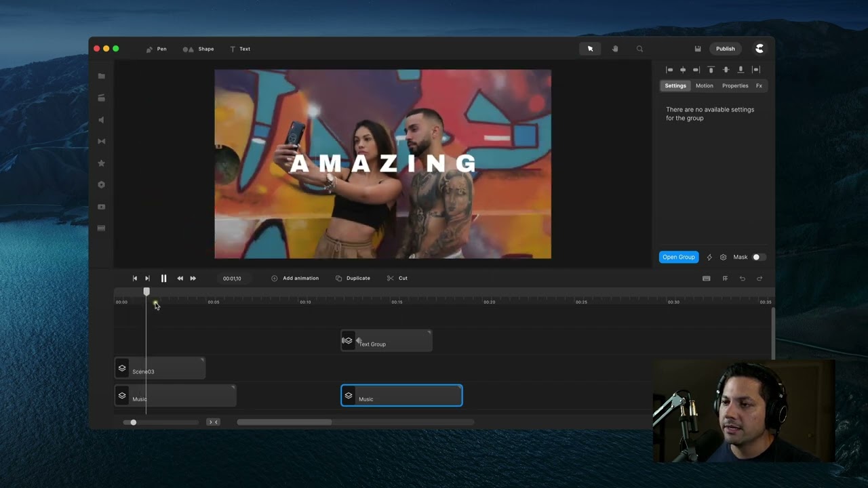Click the redo arrow
This screenshot has width=868, height=488.
point(759,279)
